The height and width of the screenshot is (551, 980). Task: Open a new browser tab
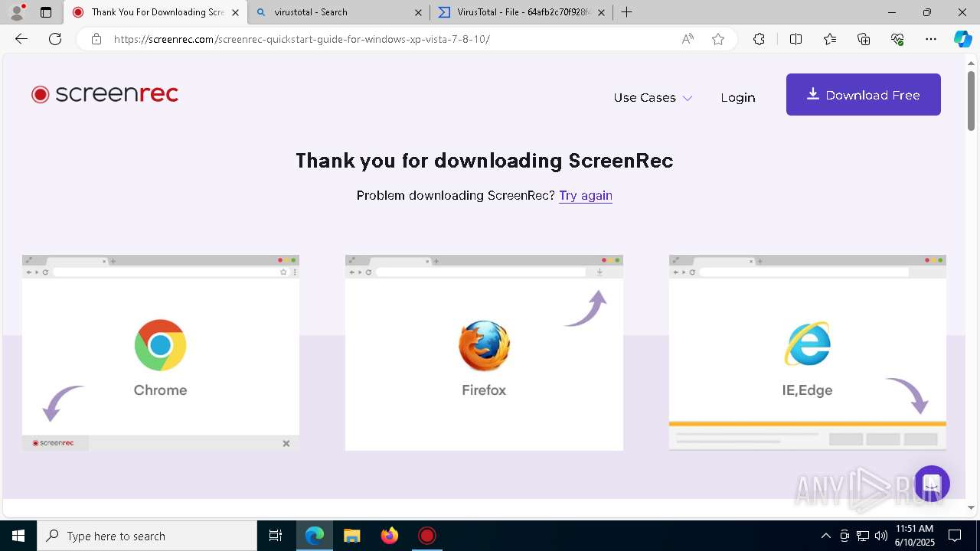(x=627, y=12)
